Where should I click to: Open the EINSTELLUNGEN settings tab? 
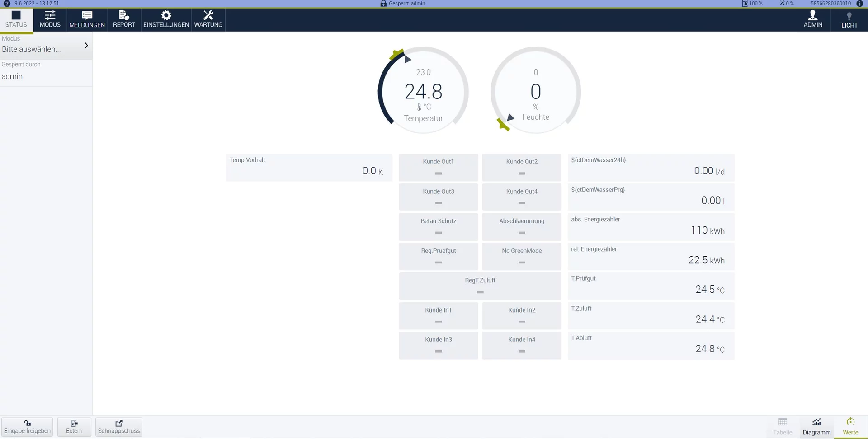point(166,20)
